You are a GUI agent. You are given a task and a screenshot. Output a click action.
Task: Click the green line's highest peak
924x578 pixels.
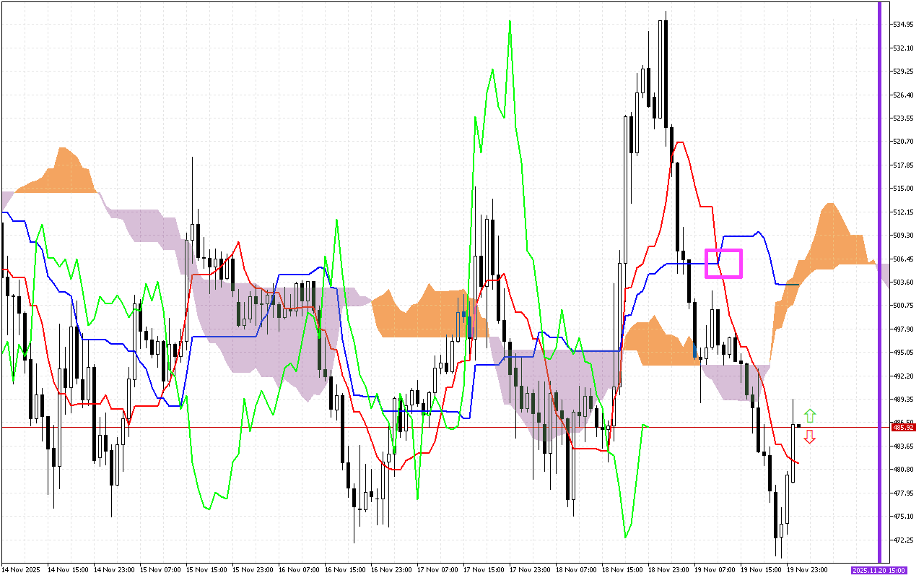click(x=510, y=23)
